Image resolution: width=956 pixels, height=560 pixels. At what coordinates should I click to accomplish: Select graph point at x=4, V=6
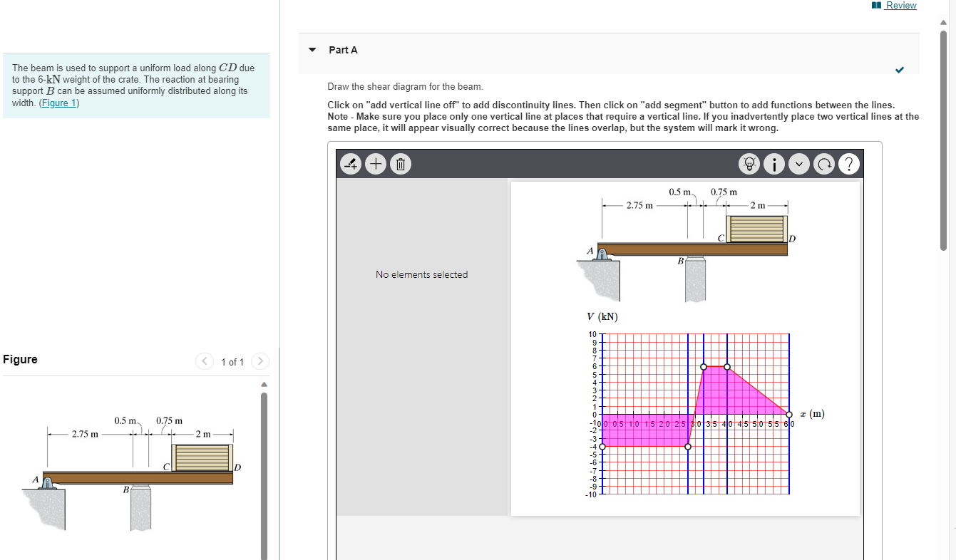(727, 367)
